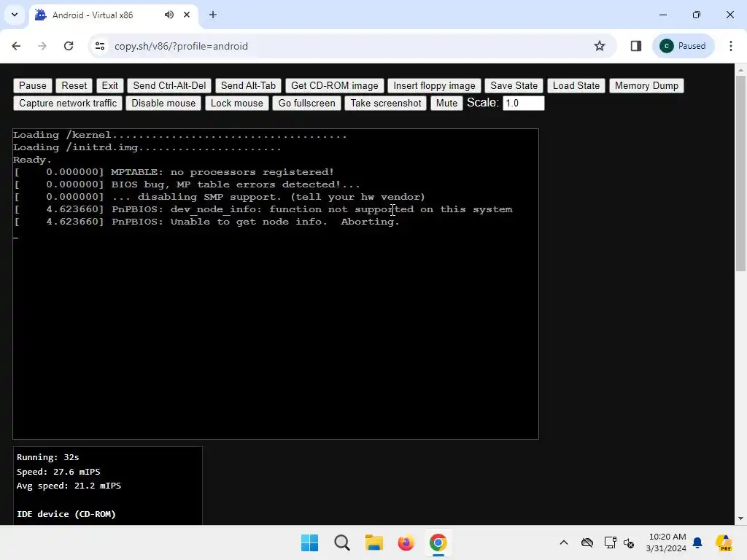Mute the emulator sound
Screen dimensions: 747x560
446,104
